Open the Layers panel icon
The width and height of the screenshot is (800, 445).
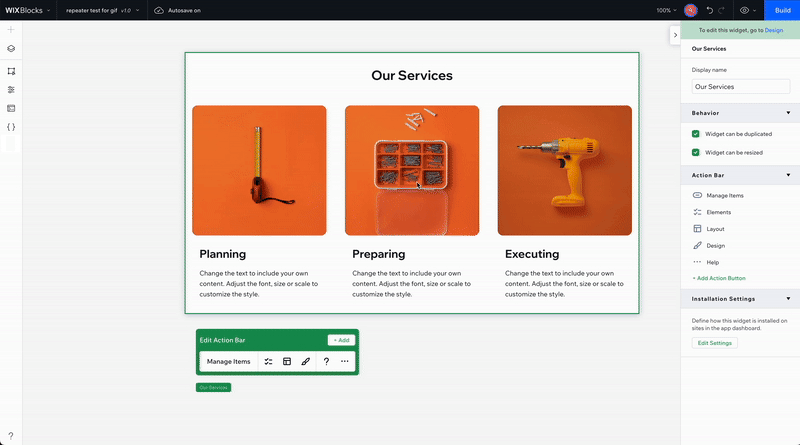pos(11,48)
